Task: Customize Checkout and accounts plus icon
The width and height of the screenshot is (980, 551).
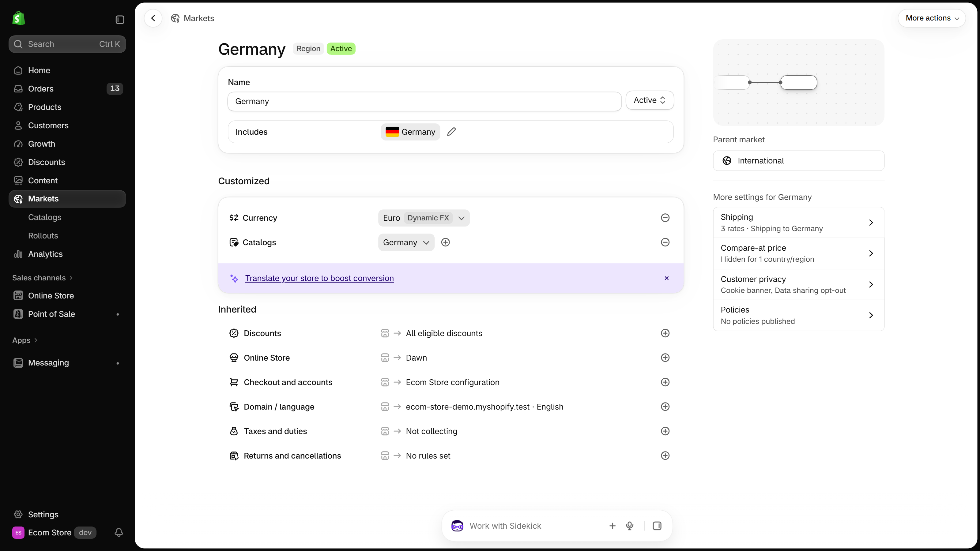Action: [665, 382]
